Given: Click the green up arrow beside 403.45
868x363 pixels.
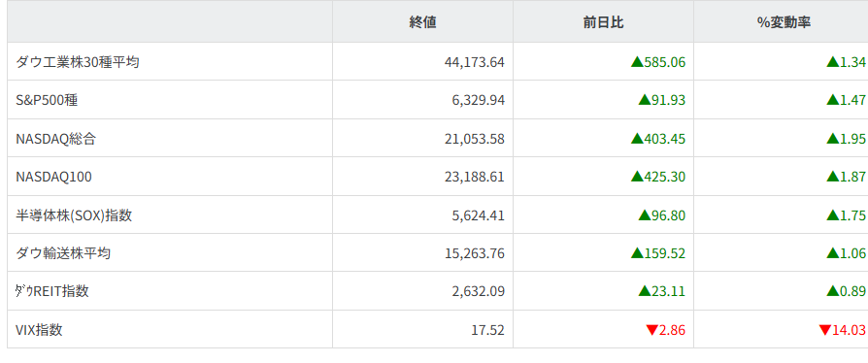Looking at the screenshot, I should (x=637, y=139).
